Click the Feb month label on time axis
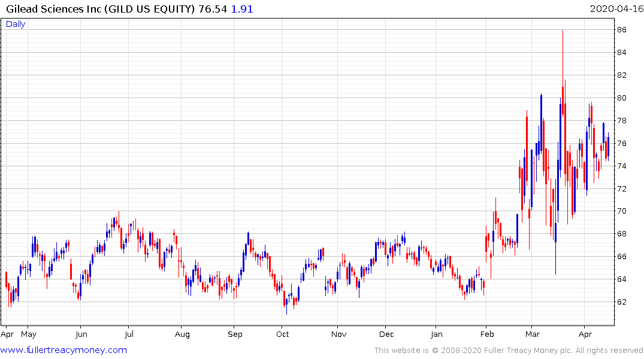This screenshot has height=359, width=644. [487, 334]
